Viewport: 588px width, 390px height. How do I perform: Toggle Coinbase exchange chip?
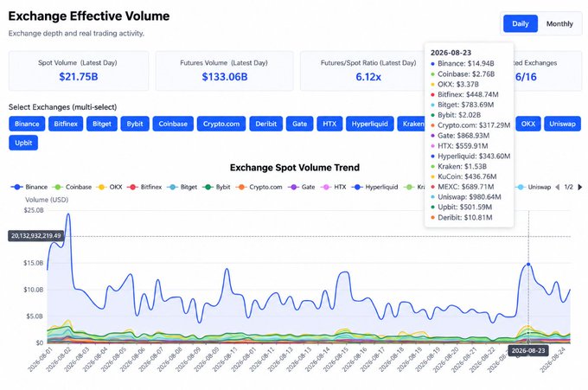173,124
